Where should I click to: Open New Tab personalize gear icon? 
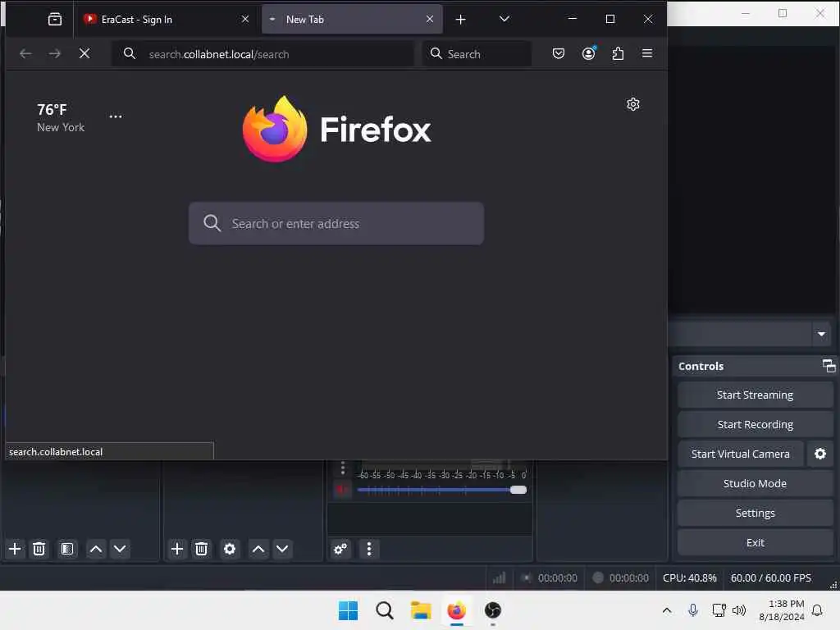pyautogui.click(x=633, y=104)
